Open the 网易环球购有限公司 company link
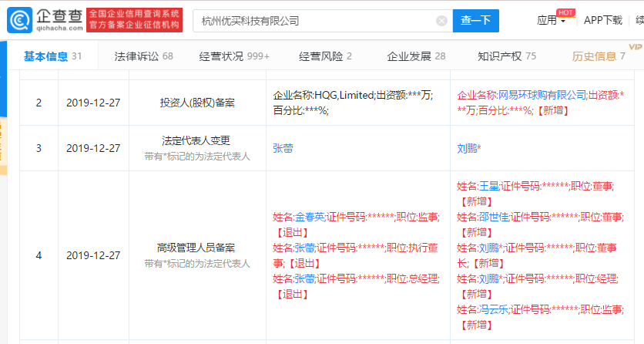The width and height of the screenshot is (644, 344). click(542, 95)
